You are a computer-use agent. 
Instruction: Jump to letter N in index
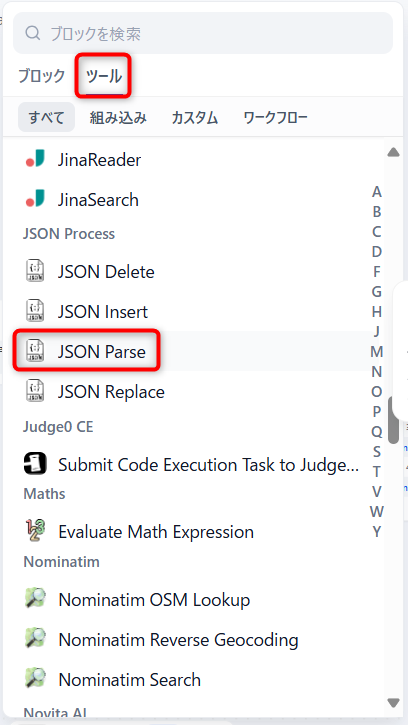pyautogui.click(x=377, y=371)
